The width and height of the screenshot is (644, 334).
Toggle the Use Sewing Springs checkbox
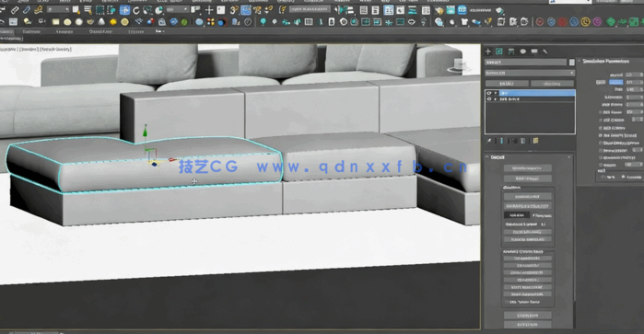pyautogui.click(x=601, y=135)
